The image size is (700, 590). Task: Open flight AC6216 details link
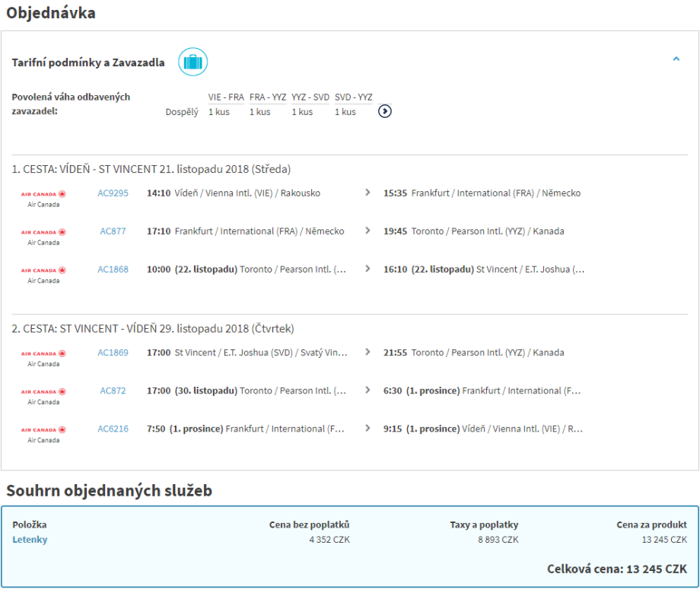point(113,429)
